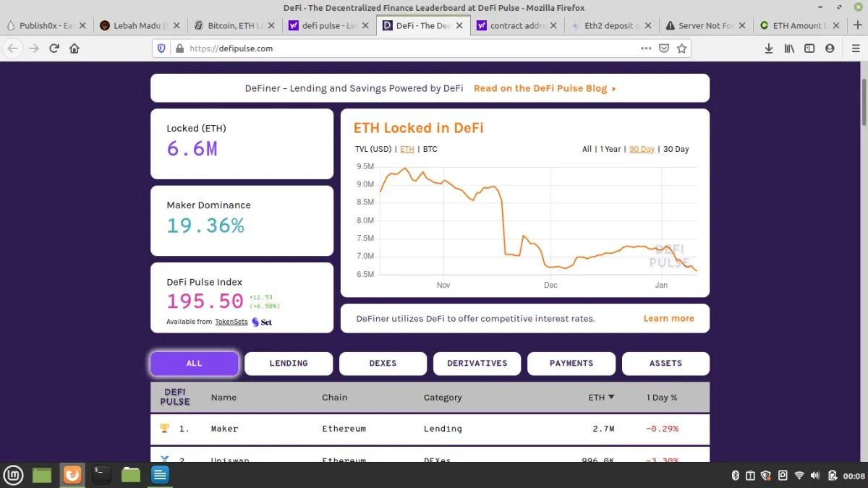
Task: Go back with the browser back arrow
Action: [13, 48]
